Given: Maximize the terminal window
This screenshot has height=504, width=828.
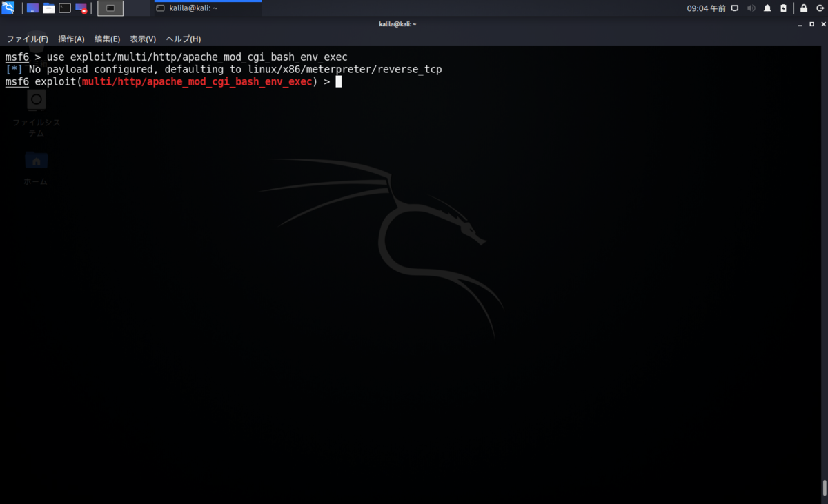Looking at the screenshot, I should 811,24.
